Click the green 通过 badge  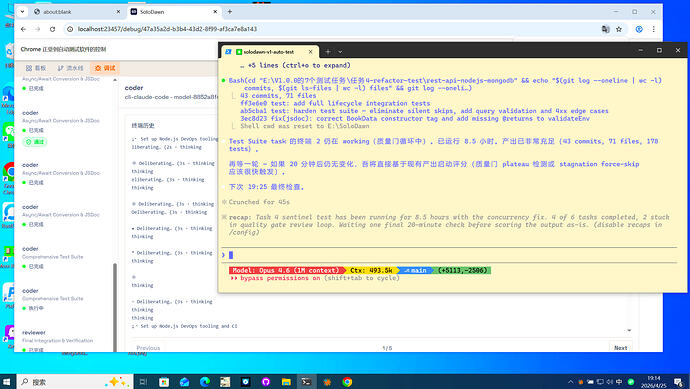click(35, 142)
